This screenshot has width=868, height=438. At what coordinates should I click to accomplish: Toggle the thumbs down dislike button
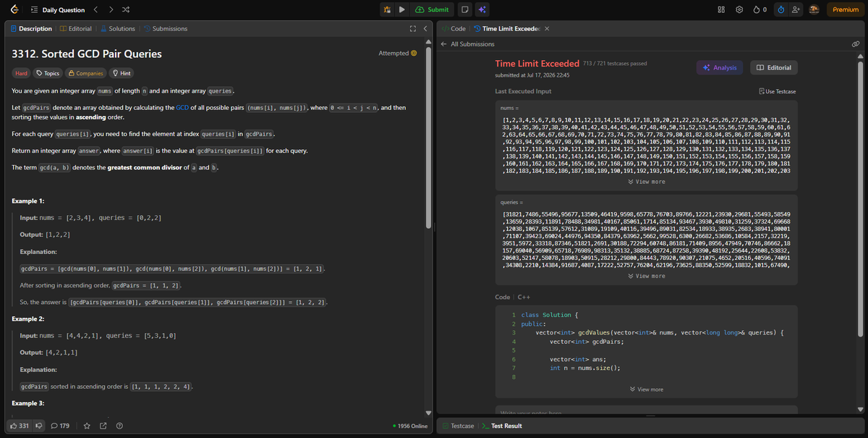pos(40,426)
